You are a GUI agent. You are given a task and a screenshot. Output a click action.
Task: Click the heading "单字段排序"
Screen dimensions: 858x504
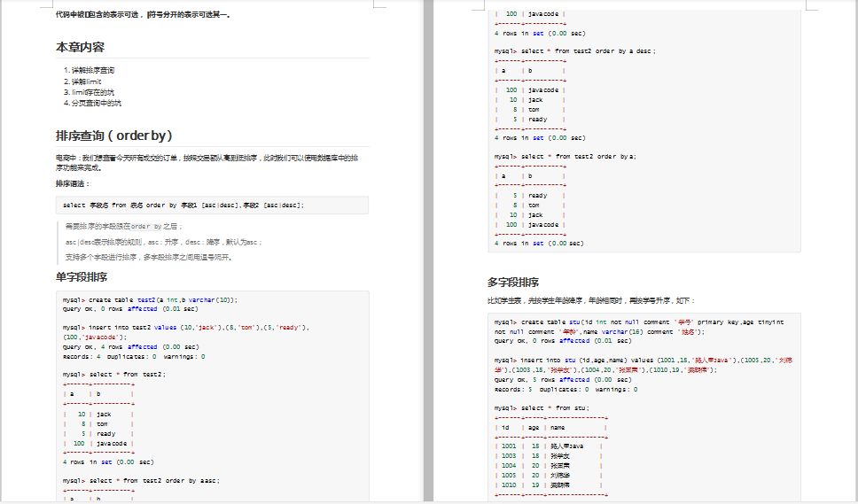coord(82,277)
